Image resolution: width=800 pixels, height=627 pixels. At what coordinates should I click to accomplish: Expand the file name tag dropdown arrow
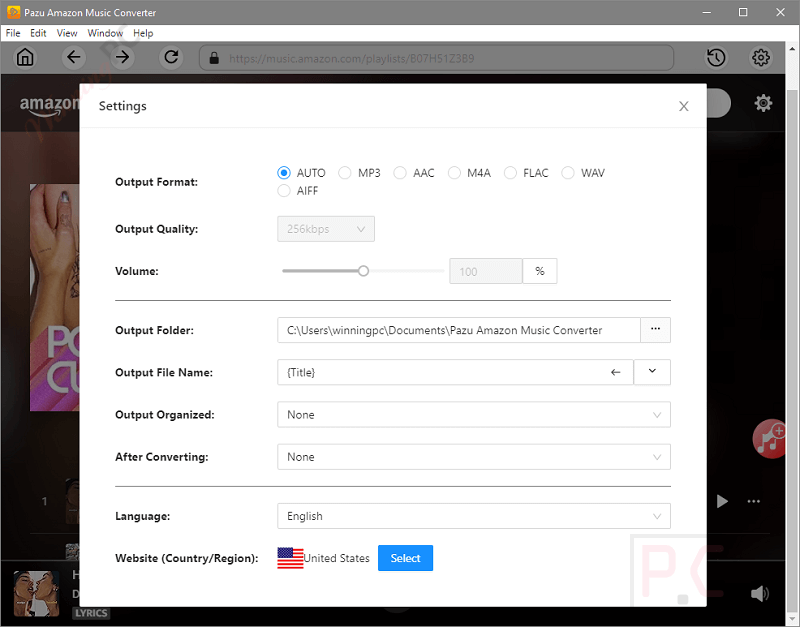(x=652, y=372)
